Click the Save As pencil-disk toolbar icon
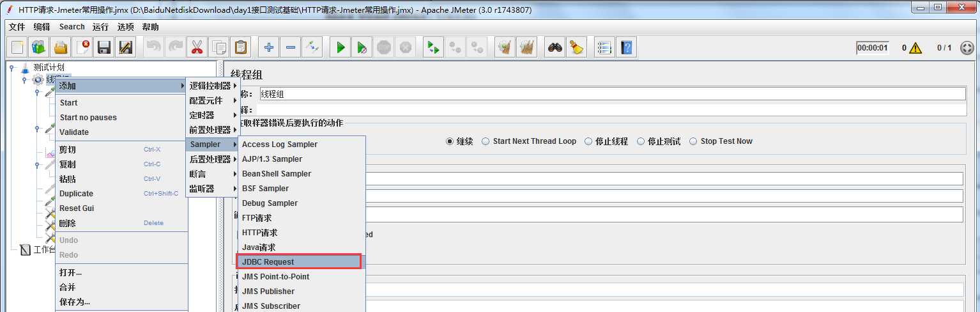 pyautogui.click(x=126, y=47)
